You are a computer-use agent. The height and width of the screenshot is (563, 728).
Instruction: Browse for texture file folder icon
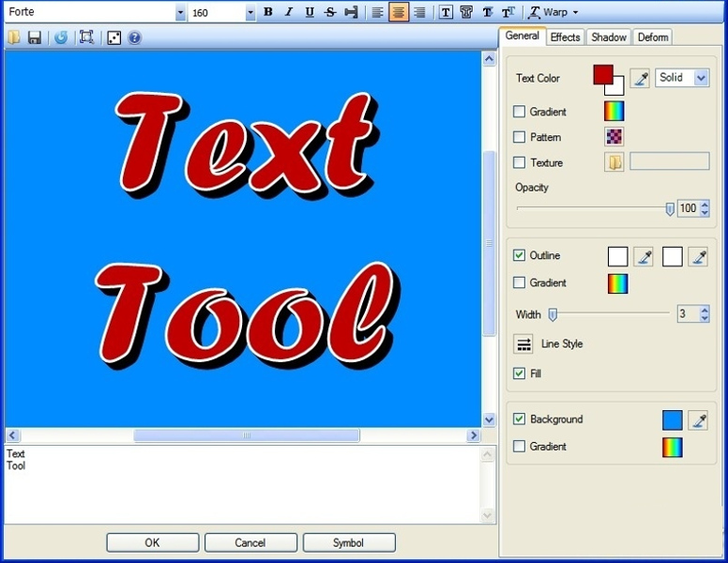614,162
